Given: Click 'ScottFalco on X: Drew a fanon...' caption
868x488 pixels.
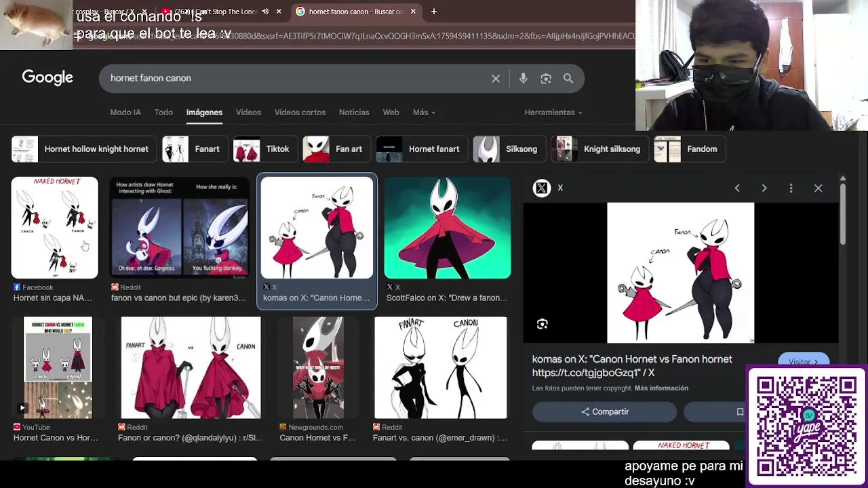Looking at the screenshot, I should pyautogui.click(x=447, y=298).
